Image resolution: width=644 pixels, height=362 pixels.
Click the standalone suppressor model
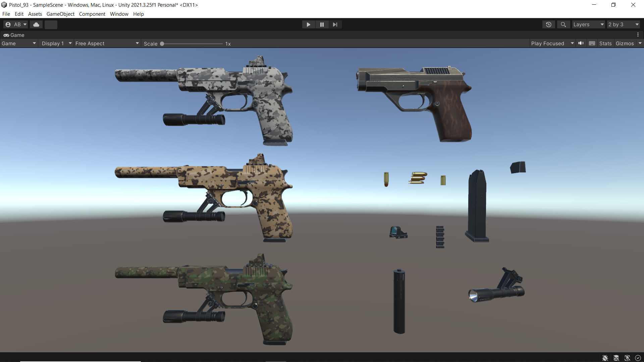399,301
